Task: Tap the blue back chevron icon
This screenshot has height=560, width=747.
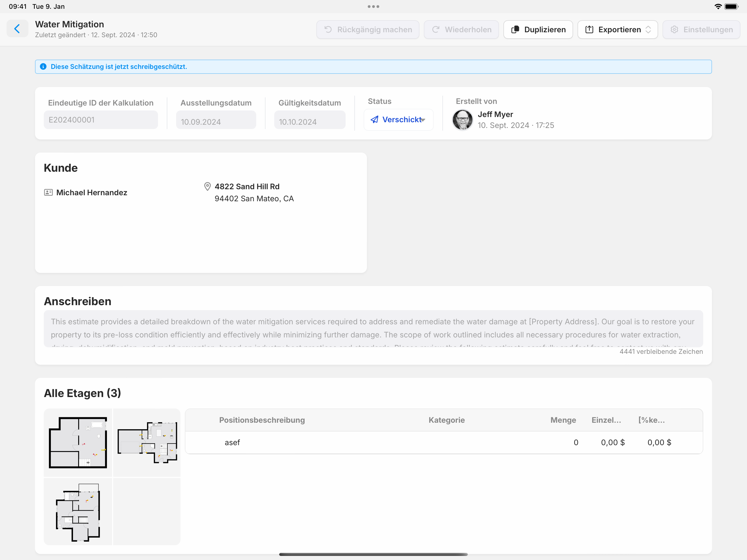Action: [x=17, y=29]
